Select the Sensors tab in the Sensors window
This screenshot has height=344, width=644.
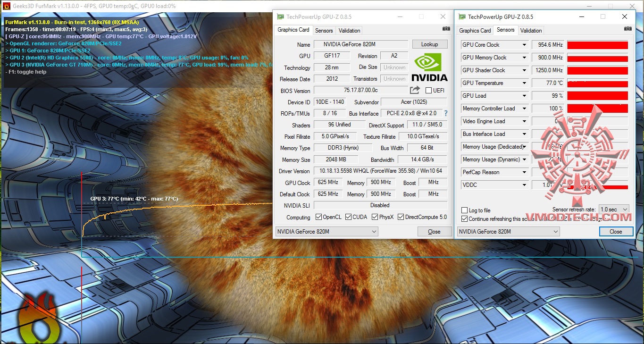505,30
